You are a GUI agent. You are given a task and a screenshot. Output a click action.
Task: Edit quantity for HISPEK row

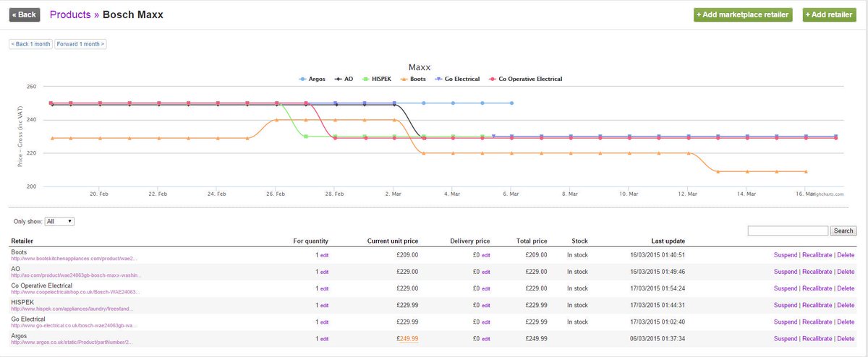[324, 305]
